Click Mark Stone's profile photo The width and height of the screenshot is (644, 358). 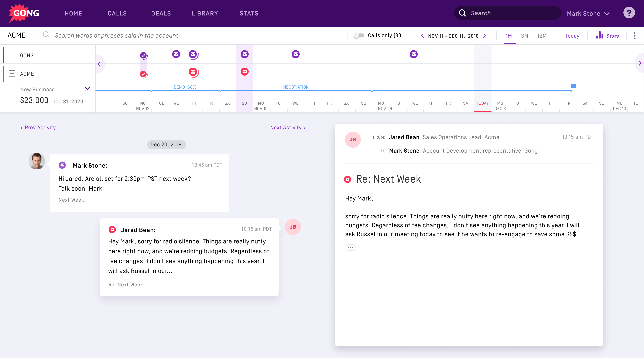(37, 161)
